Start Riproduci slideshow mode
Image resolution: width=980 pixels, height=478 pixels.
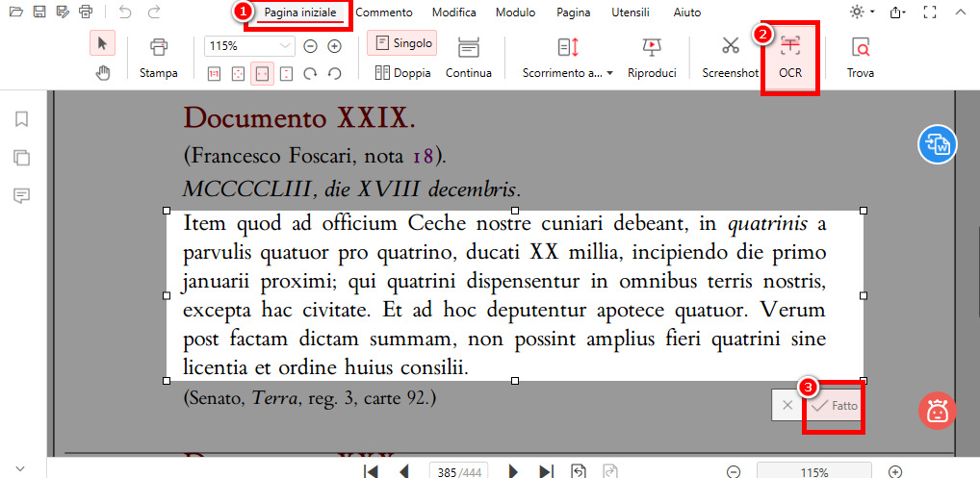pos(652,60)
